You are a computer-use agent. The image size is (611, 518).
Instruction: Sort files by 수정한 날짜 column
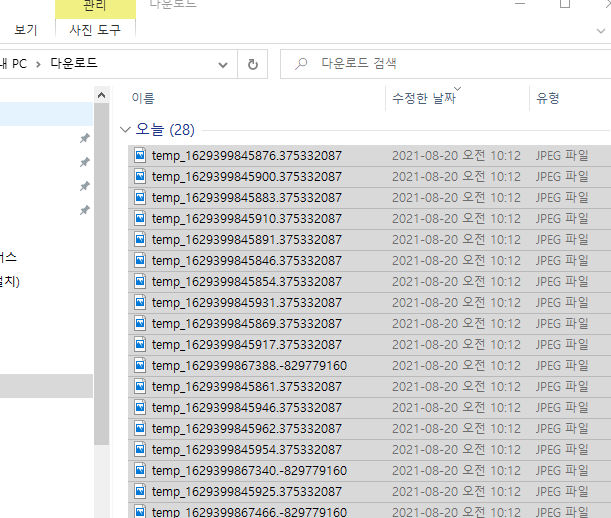(424, 98)
